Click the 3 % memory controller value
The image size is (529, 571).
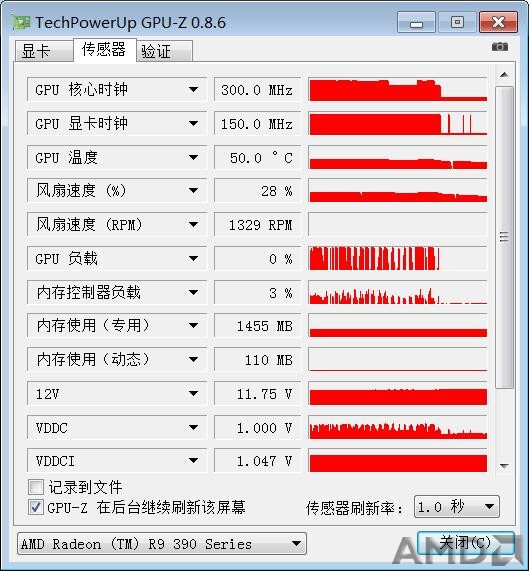(257, 292)
